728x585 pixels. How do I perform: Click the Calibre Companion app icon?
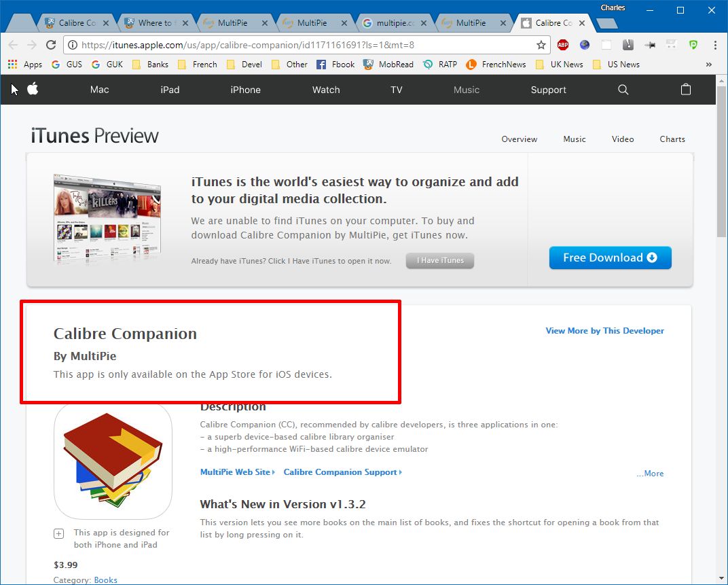pyautogui.click(x=113, y=461)
